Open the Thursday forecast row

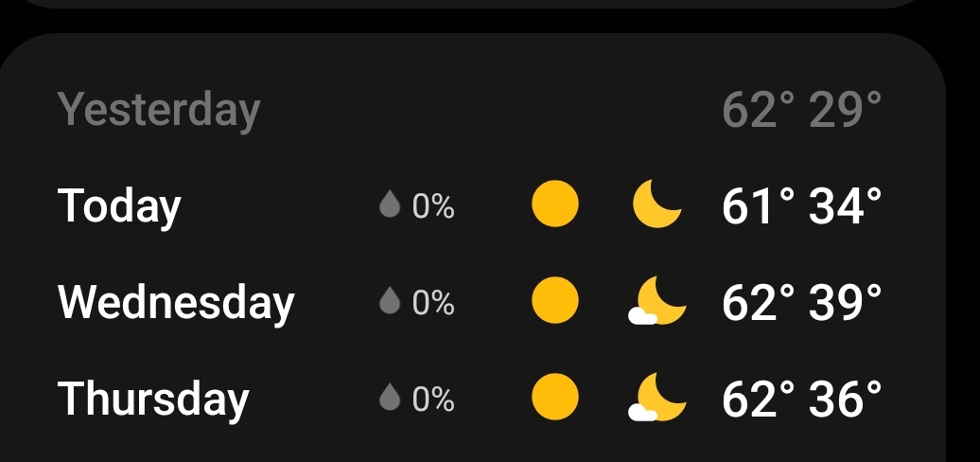click(153, 399)
